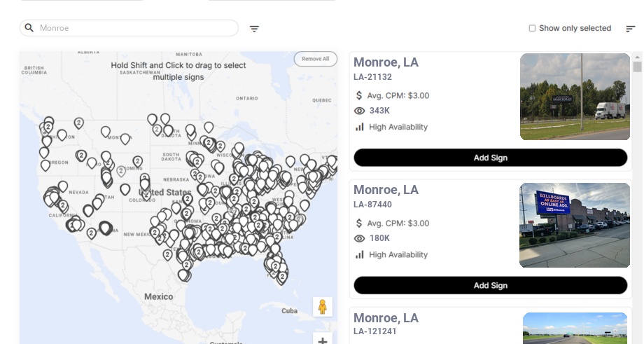Add sign LA-21132 to selection
This screenshot has width=644, height=344.
[x=490, y=158]
